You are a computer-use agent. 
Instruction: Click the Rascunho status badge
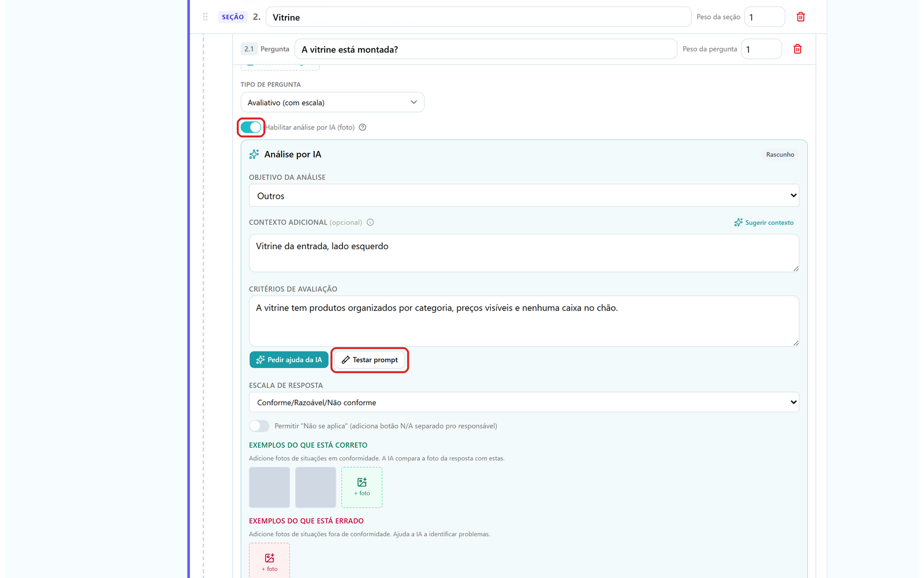pyautogui.click(x=780, y=154)
